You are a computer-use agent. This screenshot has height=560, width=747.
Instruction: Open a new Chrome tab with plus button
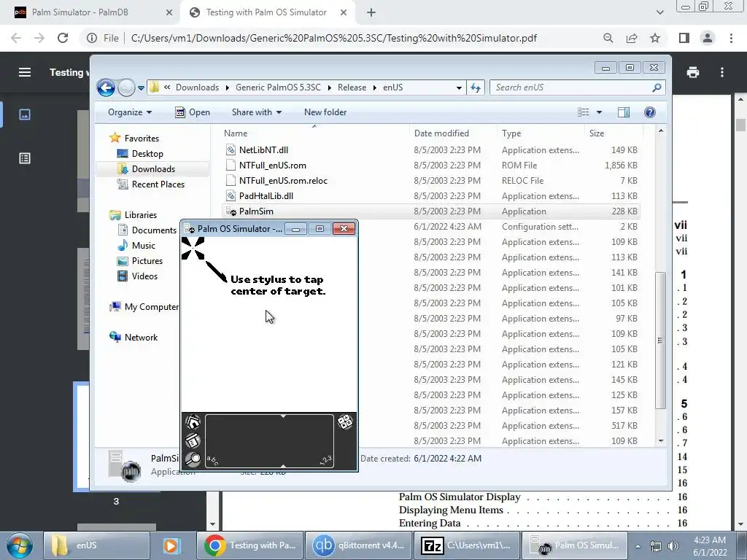tap(371, 12)
